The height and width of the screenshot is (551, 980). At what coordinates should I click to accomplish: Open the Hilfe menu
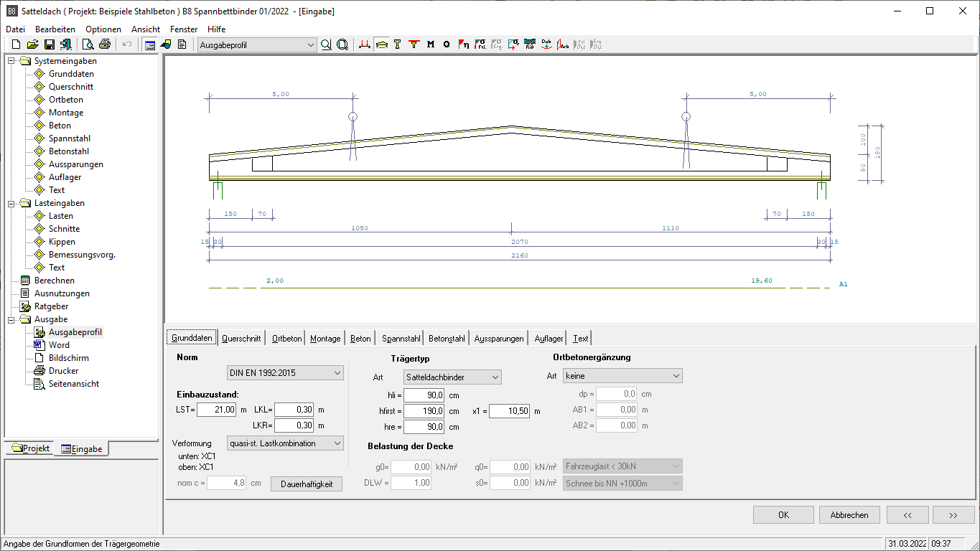pos(216,29)
